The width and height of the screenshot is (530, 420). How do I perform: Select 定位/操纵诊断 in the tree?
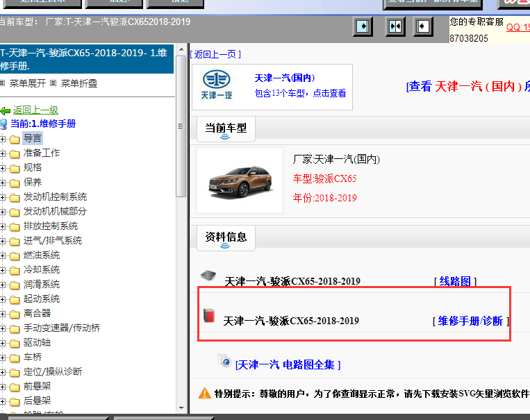pos(53,371)
